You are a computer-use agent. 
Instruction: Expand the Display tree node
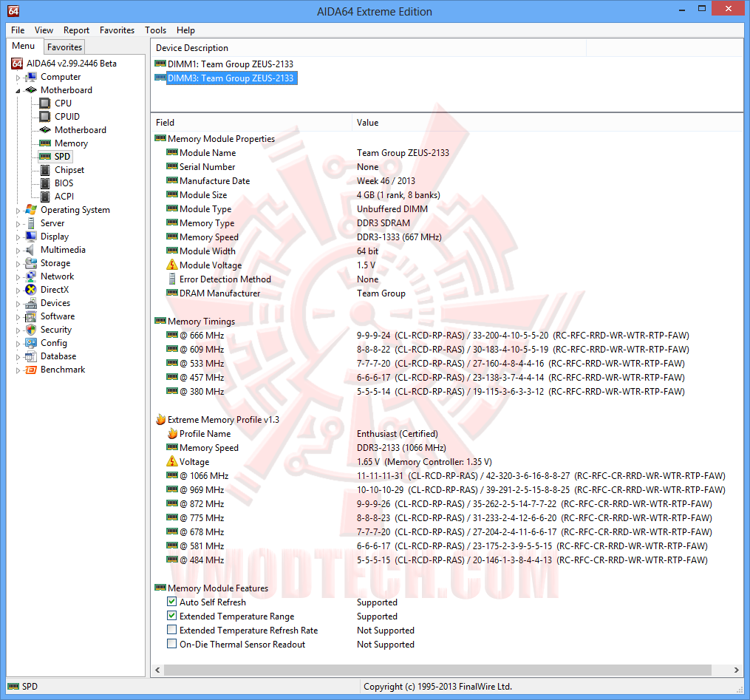tap(18, 237)
